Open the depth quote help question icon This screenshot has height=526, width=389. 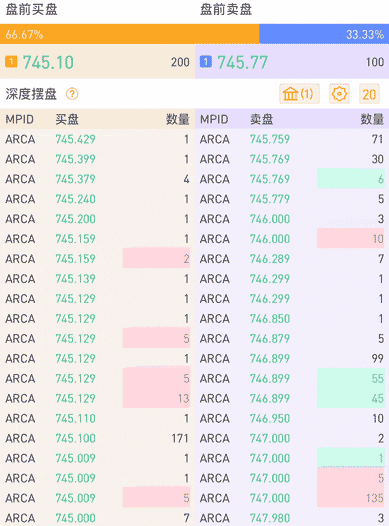pyautogui.click(x=72, y=94)
